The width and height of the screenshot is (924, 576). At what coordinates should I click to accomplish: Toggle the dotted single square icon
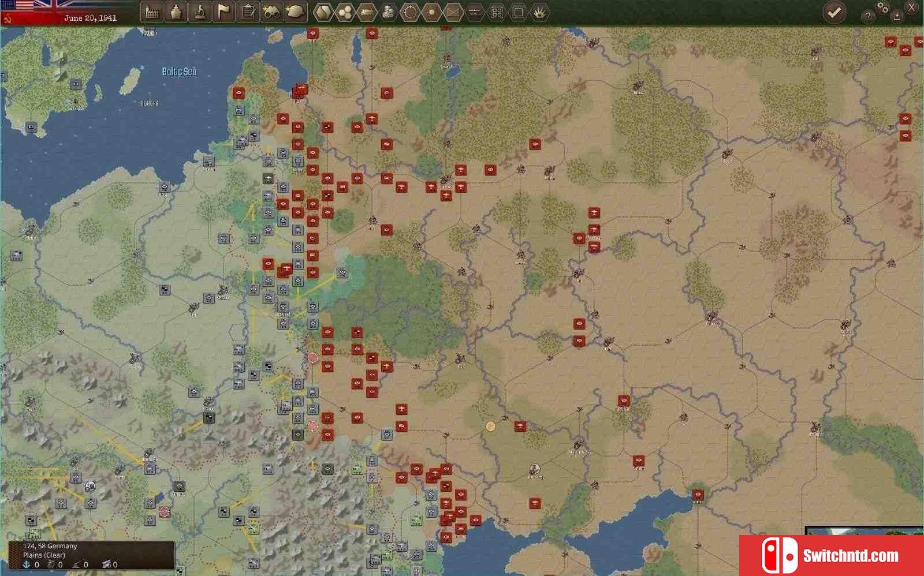point(518,12)
